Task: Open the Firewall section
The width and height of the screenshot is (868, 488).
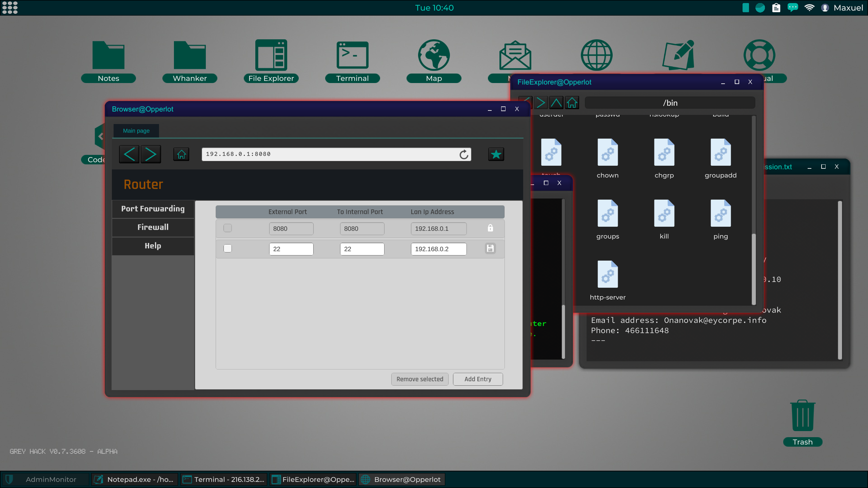Action: tap(153, 227)
